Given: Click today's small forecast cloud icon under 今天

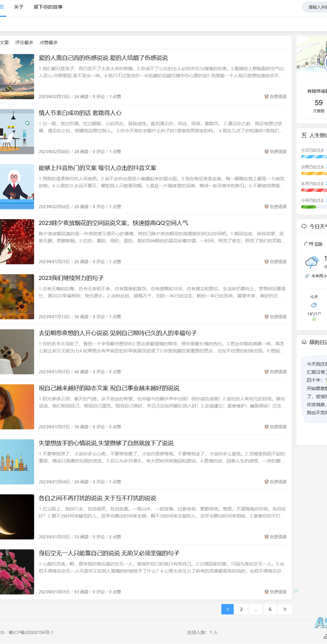Looking at the screenshot, I should (314, 305).
